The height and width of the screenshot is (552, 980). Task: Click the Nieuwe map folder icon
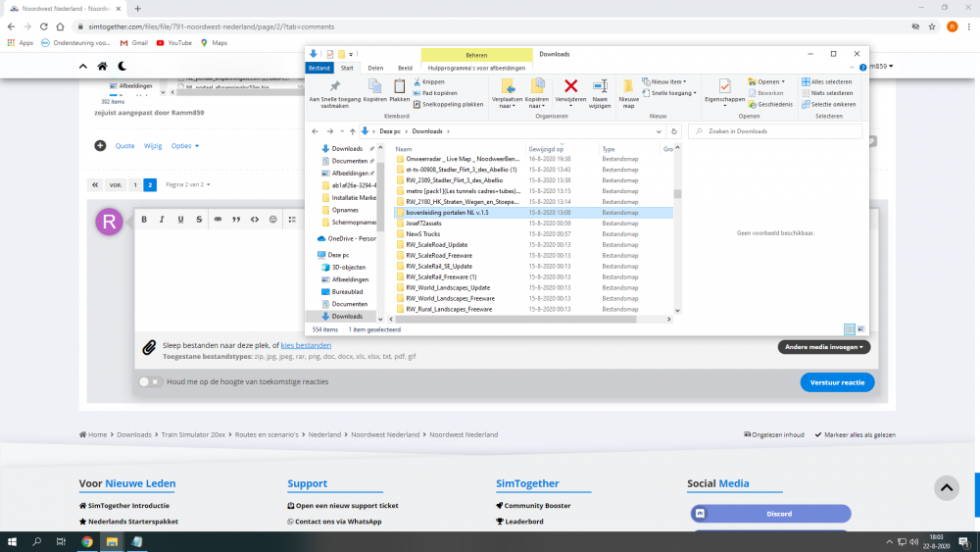[x=629, y=86]
